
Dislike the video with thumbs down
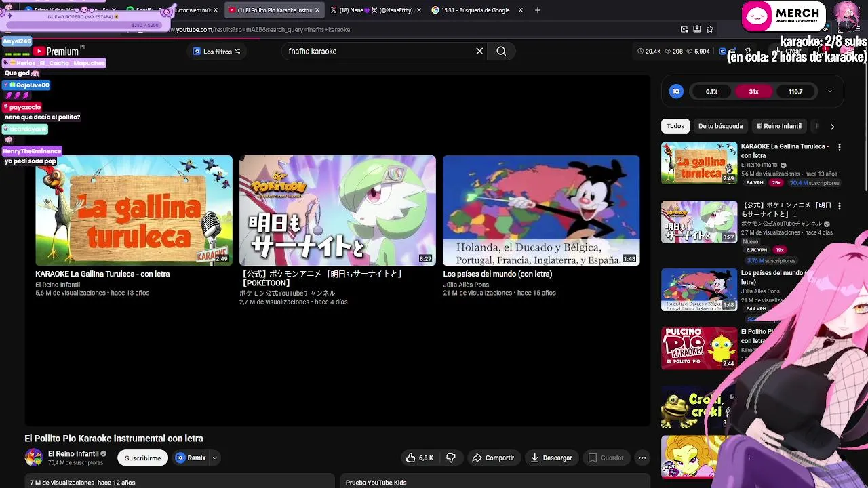[451, 458]
